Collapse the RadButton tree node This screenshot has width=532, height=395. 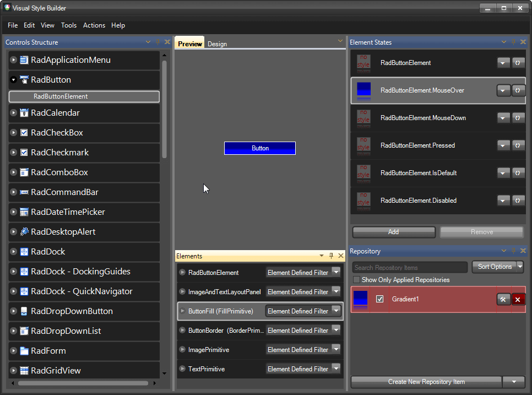click(12, 79)
